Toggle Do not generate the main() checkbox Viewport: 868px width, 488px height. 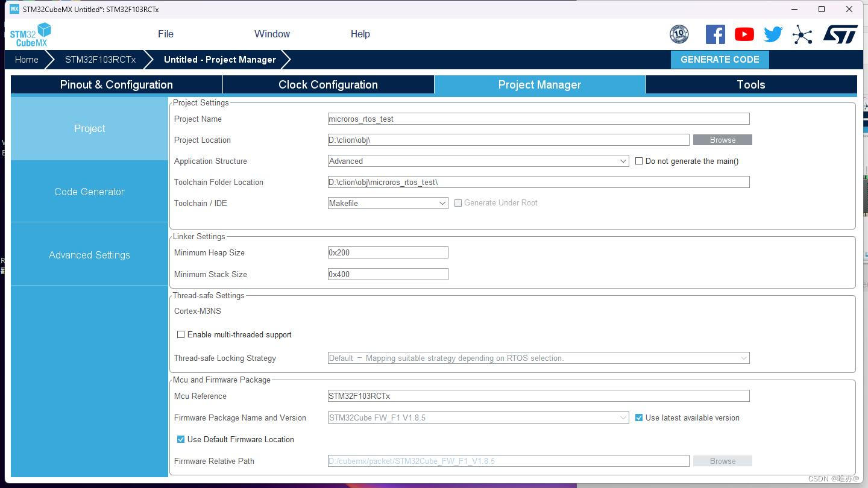[x=639, y=161]
